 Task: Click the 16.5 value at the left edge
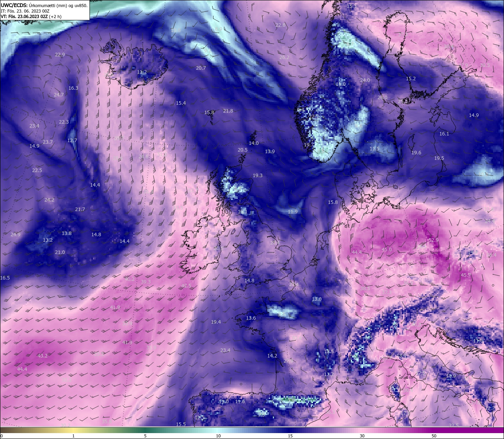[x=5, y=278]
